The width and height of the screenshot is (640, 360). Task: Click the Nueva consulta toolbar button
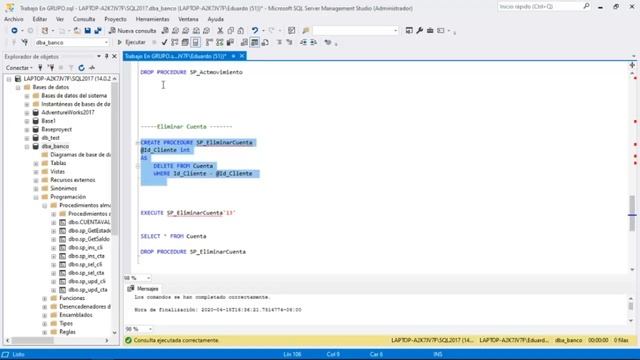pyautogui.click(x=132, y=31)
